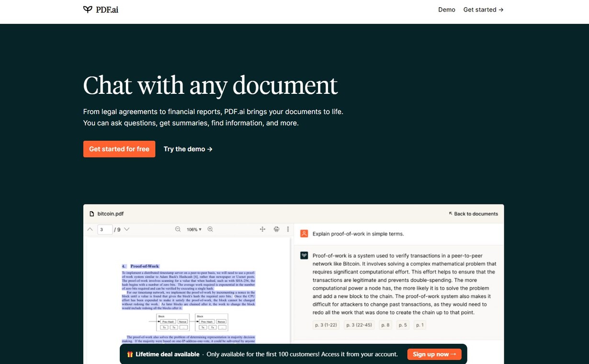Screen dimensions: 589x364
Task: Click the gift icon in lifetime deal banner
Action: 130,354
